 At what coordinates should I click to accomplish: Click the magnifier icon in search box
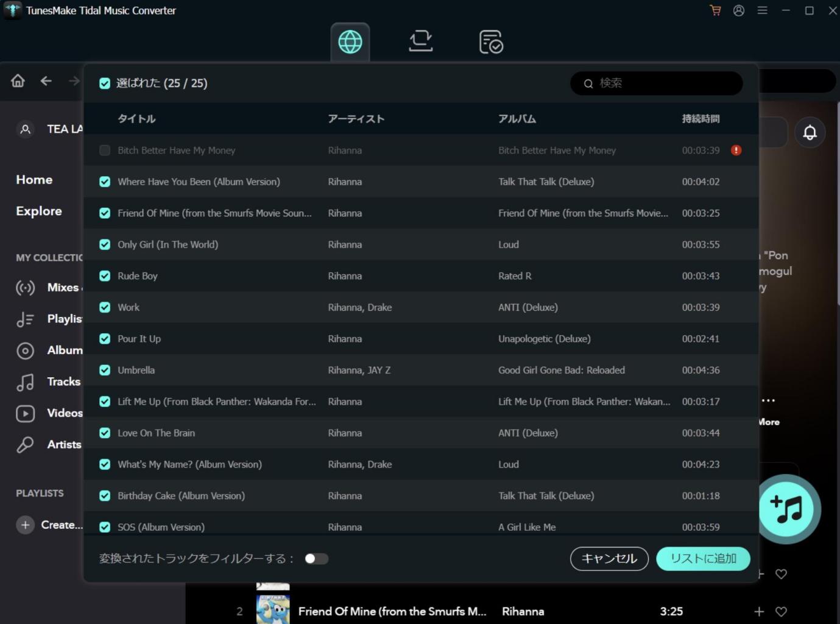588,83
